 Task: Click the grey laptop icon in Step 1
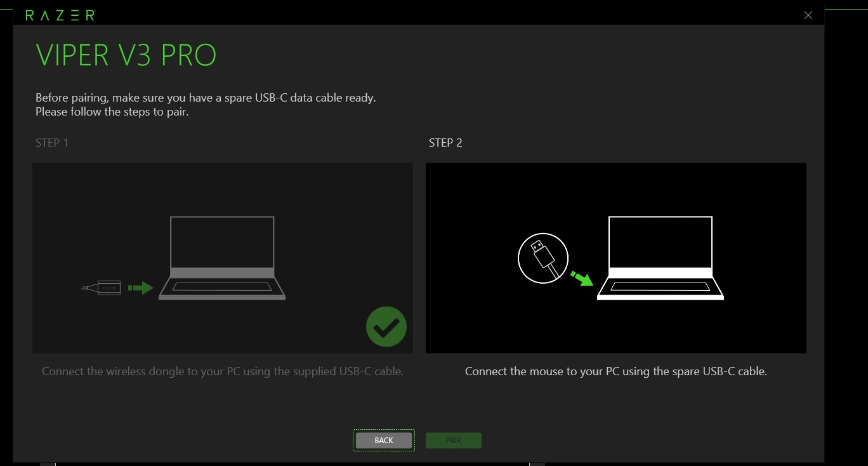click(222, 258)
